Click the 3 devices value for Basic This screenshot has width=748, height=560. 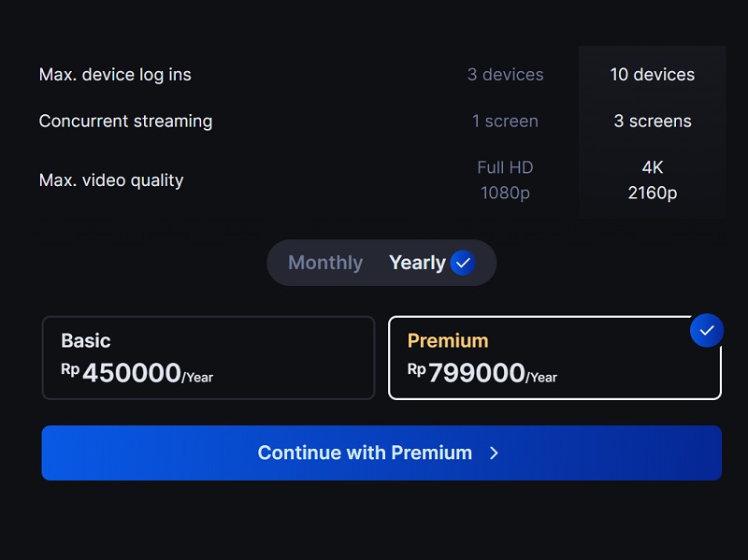click(505, 75)
